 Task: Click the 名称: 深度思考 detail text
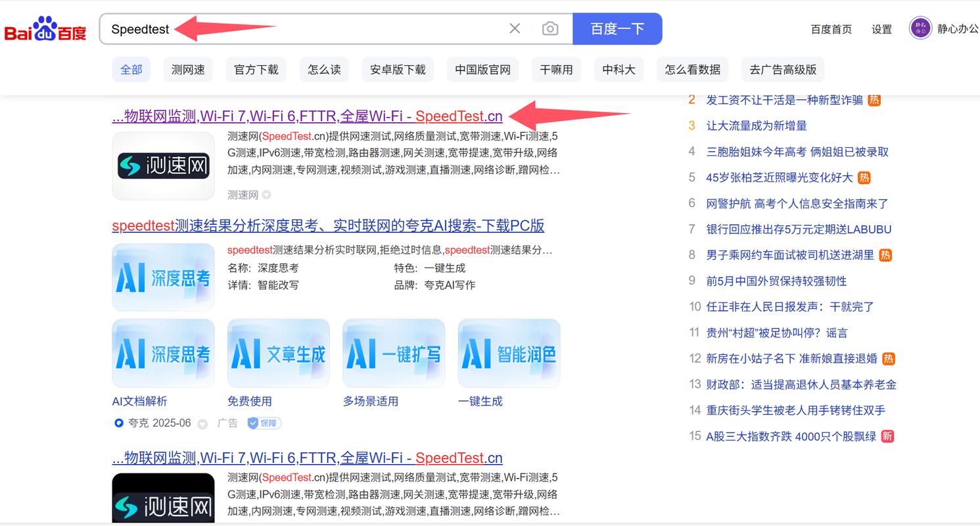(263, 268)
